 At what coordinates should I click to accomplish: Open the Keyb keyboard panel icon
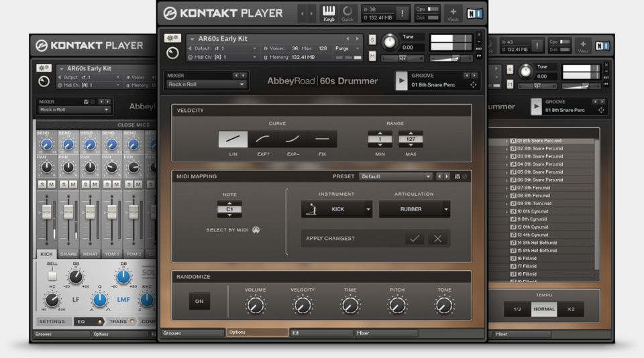click(x=329, y=13)
